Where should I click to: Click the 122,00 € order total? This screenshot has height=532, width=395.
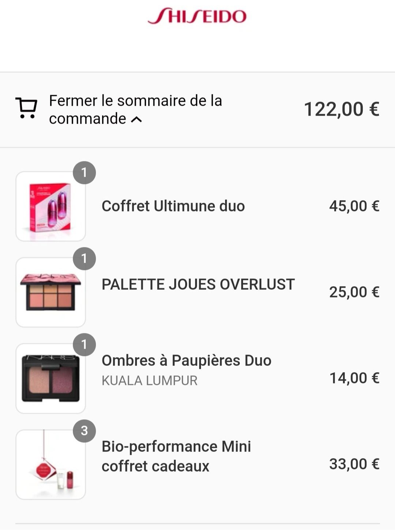click(x=342, y=109)
